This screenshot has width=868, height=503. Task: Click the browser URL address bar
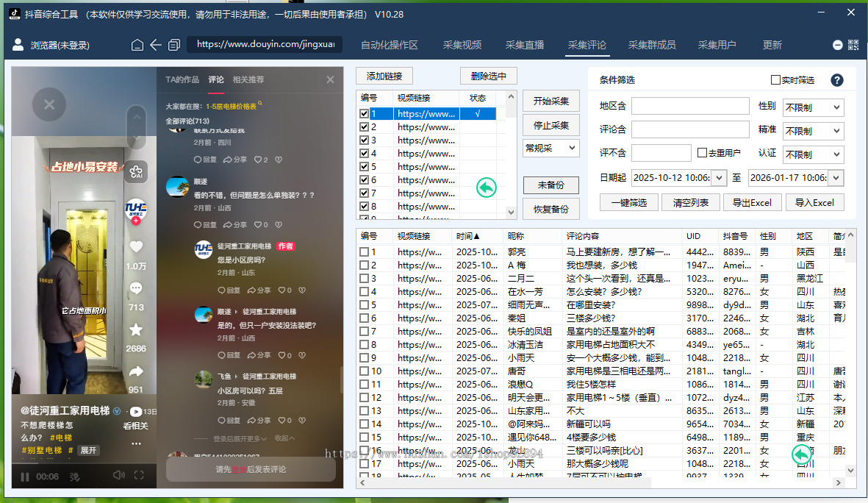coord(265,44)
